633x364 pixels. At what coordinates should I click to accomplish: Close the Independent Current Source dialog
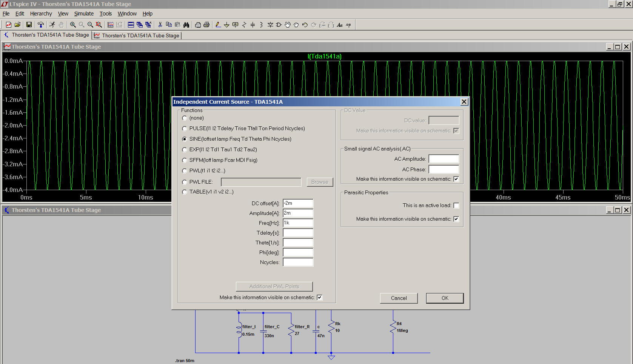(x=464, y=102)
